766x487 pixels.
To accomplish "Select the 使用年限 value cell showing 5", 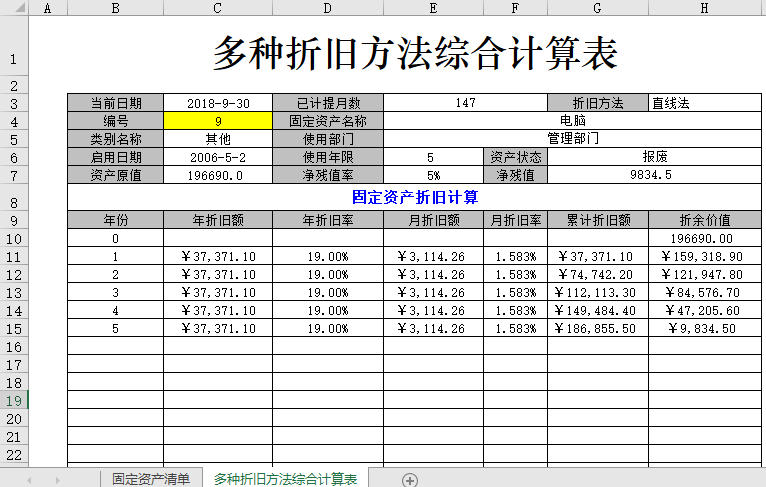I will 432,157.
